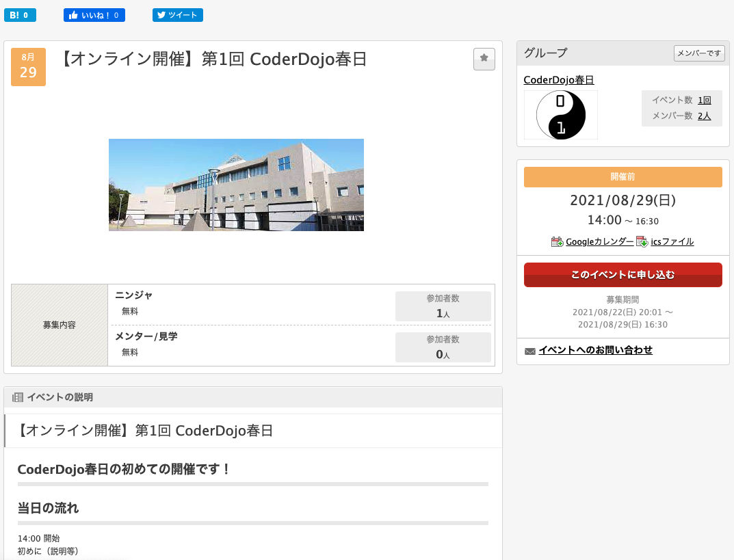Click the Hatena bookmark B! button

coord(20,15)
